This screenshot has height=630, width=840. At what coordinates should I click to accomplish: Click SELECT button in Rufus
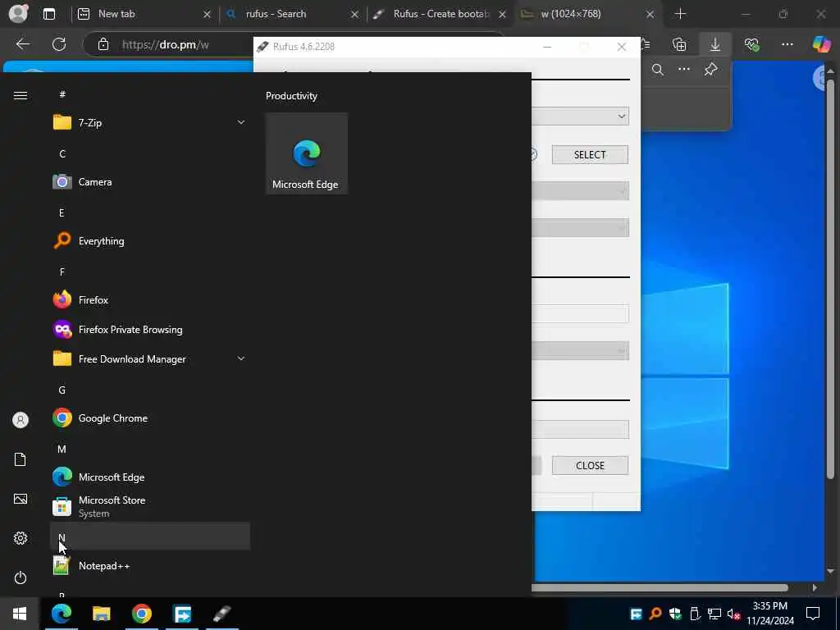590,155
